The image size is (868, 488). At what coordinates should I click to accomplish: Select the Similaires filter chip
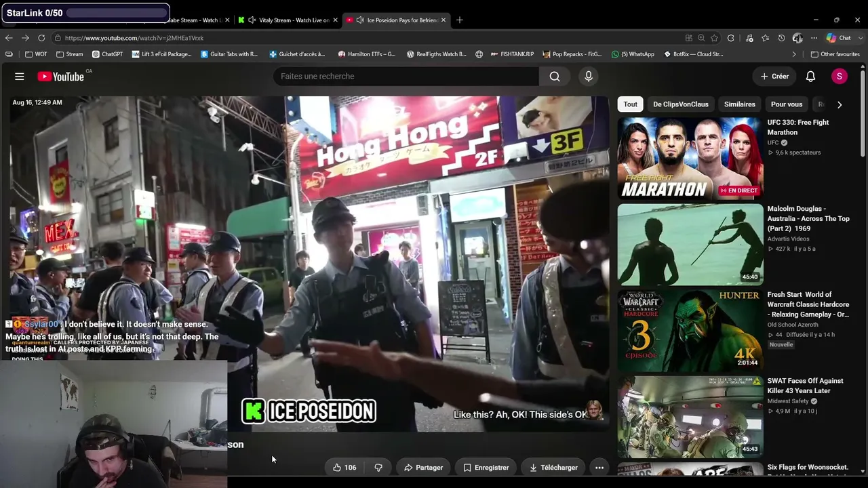(740, 104)
